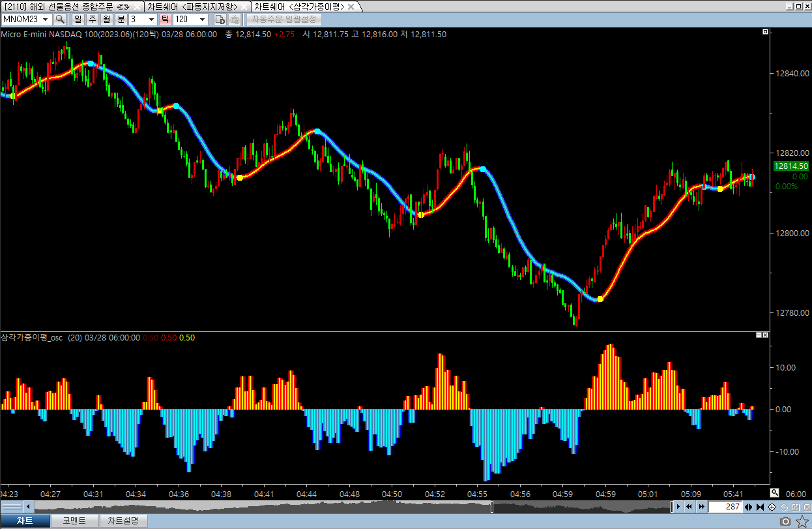Click the compress bar spacing icon
The height and width of the screenshot is (529, 812).
(x=761, y=507)
